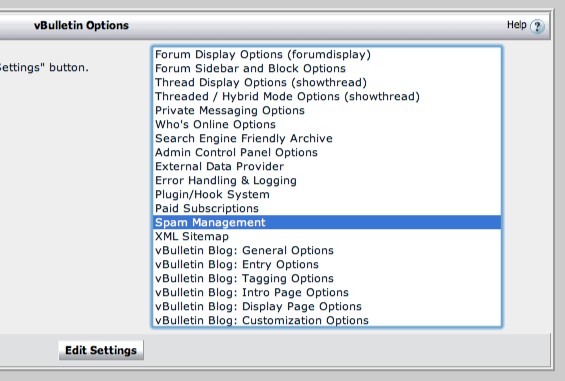Pick Plugin/Hook System option
Viewport: 565px width, 381px height.
[327, 195]
